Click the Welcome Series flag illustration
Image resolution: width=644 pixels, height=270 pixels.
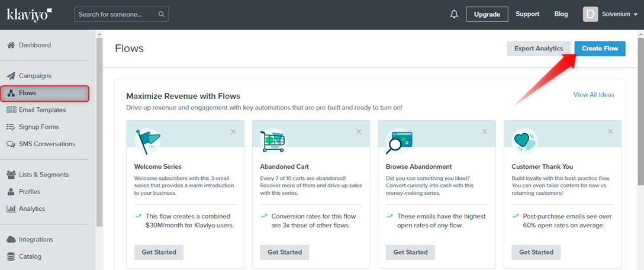[x=147, y=141]
